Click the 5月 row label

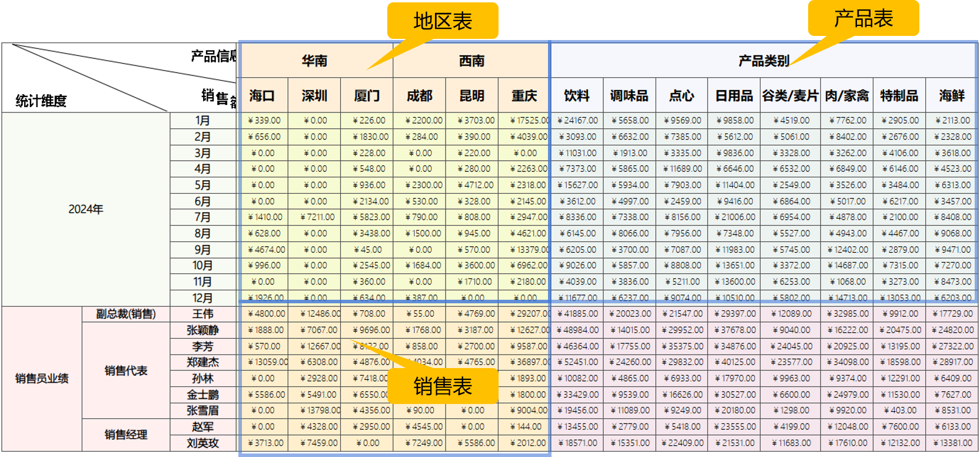click(202, 185)
